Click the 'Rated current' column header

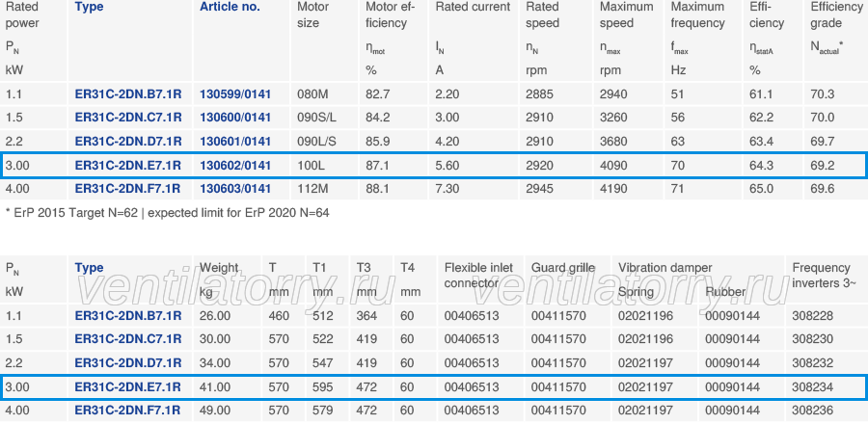click(473, 7)
